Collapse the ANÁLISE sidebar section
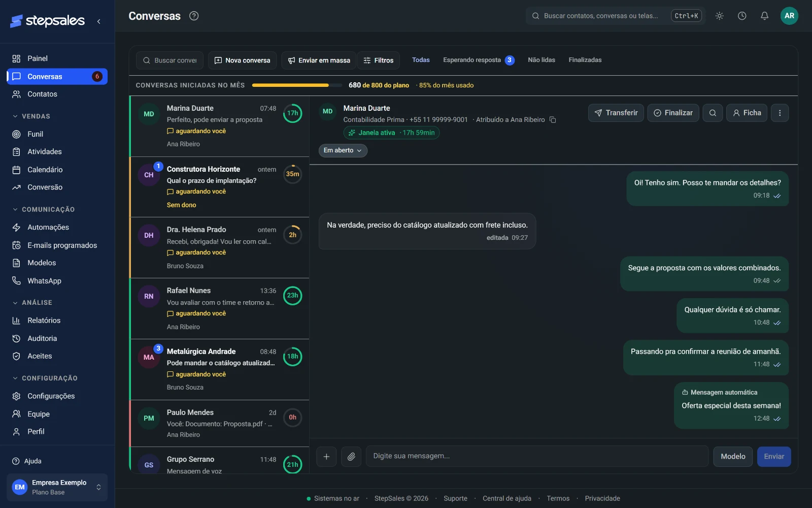812x508 pixels. pos(32,303)
